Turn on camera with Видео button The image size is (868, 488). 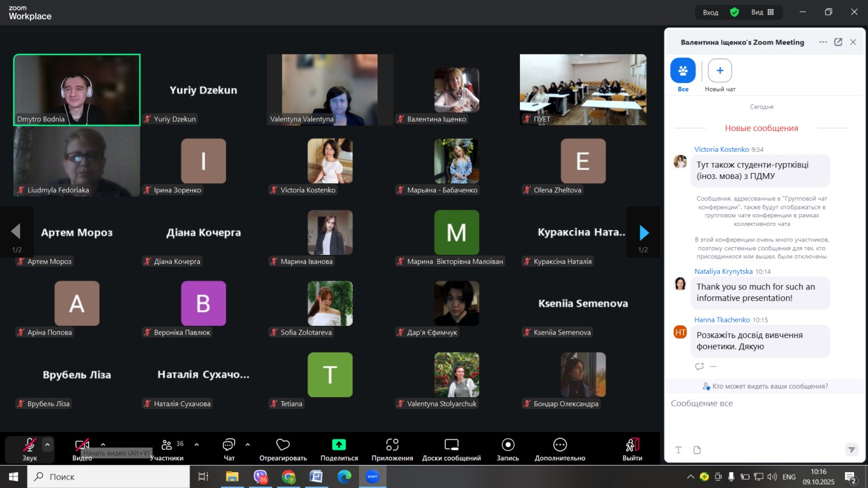point(82,445)
